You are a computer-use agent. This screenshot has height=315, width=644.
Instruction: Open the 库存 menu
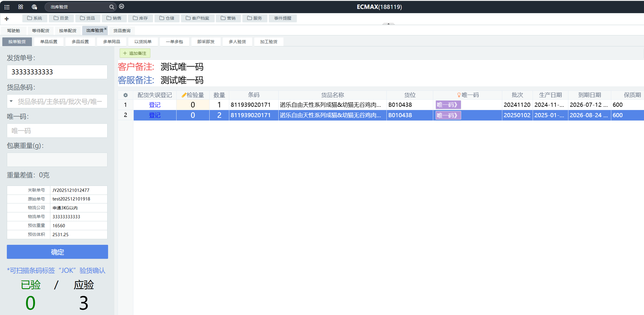[140, 18]
